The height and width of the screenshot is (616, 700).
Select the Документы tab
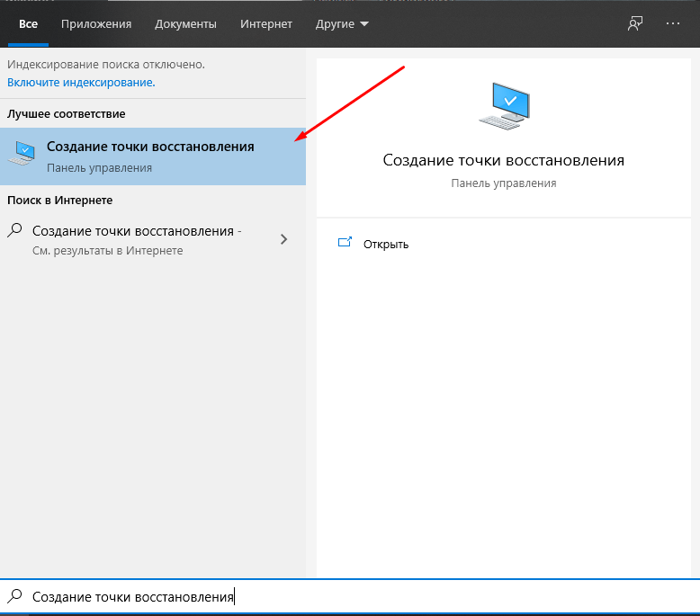pos(185,24)
